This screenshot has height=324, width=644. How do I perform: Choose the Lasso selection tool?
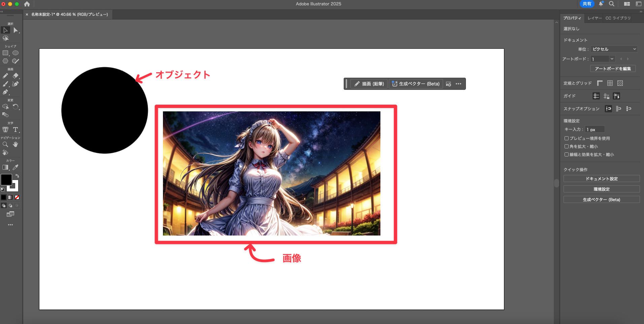pos(5,38)
